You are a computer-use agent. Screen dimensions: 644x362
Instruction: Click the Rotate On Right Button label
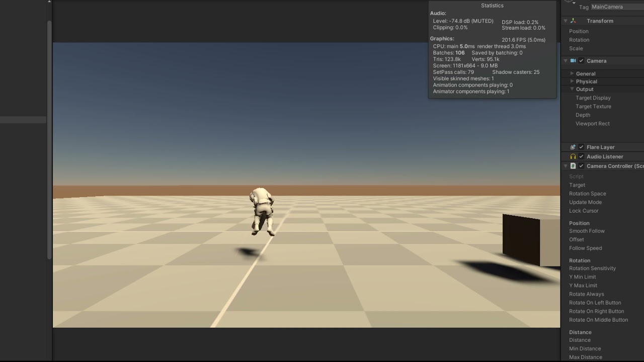[x=597, y=311]
